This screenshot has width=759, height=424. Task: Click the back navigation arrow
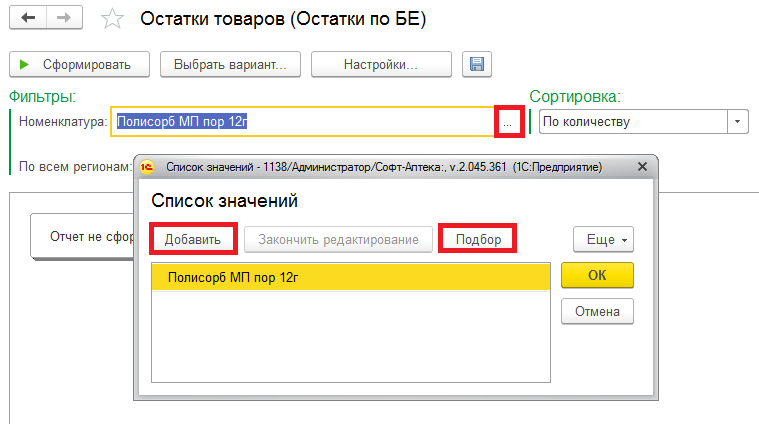click(x=28, y=19)
